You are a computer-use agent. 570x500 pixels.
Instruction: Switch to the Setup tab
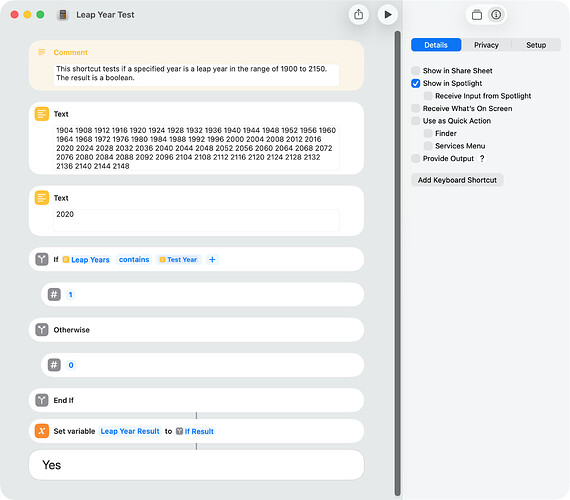tap(536, 45)
